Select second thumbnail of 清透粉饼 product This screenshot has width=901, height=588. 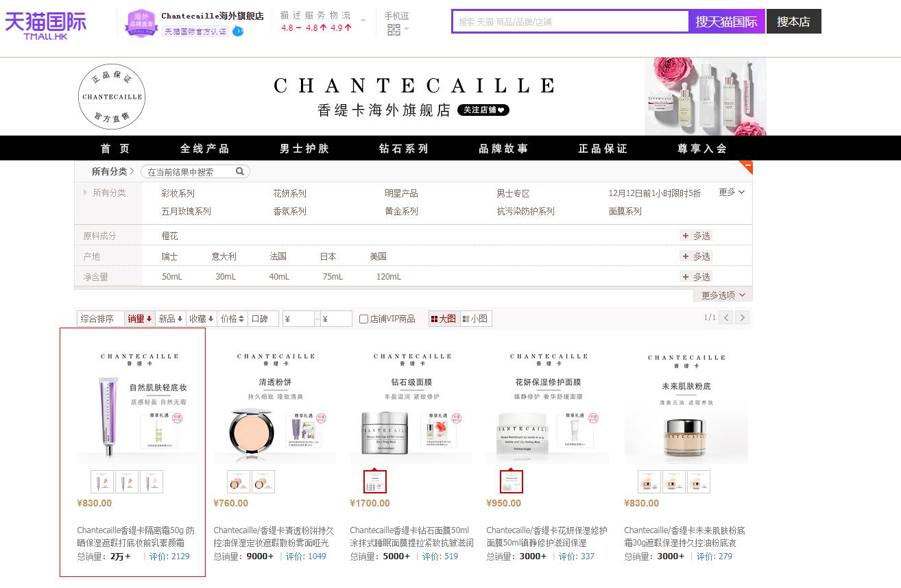click(x=263, y=482)
